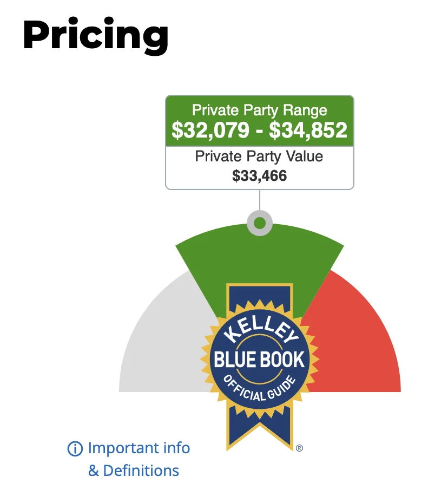Image resolution: width=448 pixels, height=496 pixels.
Task: Click the gold starburst edge of badge
Action: click(206, 360)
